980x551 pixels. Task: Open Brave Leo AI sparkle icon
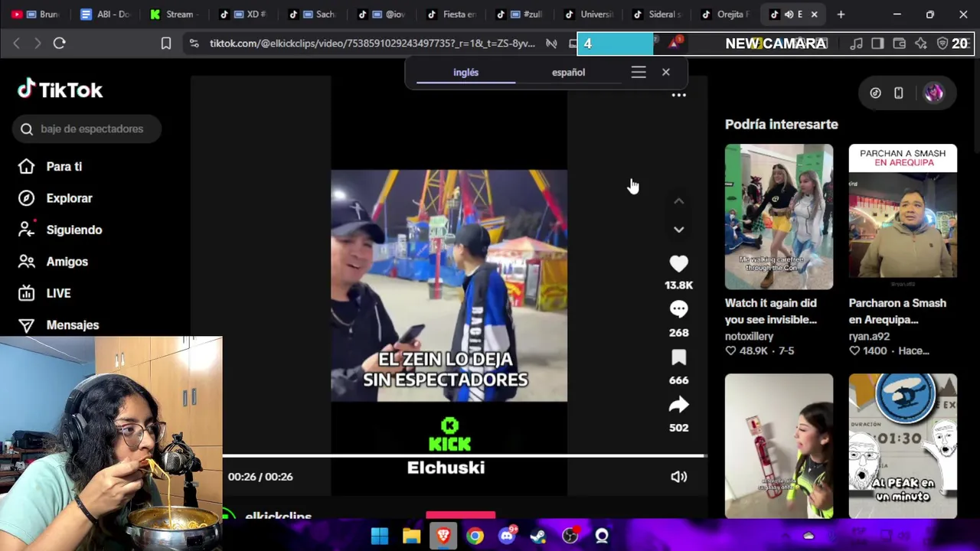click(x=921, y=44)
